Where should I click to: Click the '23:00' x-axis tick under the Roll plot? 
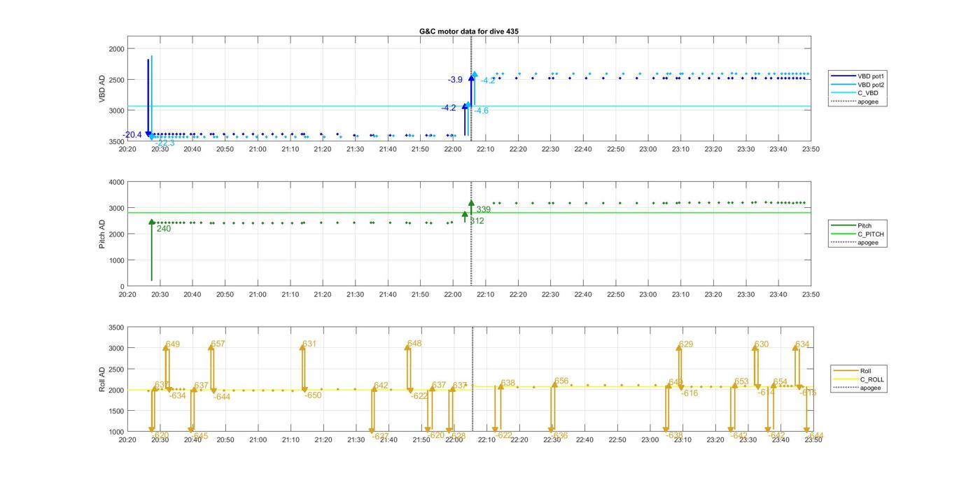(650, 440)
